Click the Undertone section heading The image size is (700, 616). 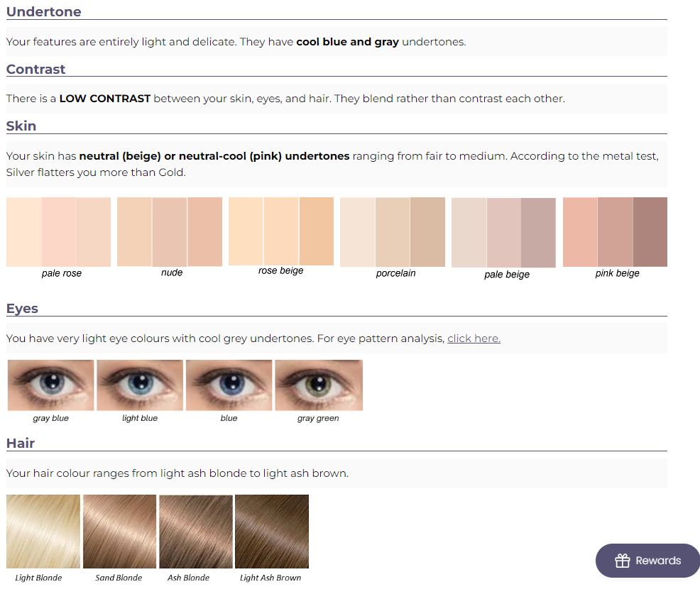pos(44,11)
